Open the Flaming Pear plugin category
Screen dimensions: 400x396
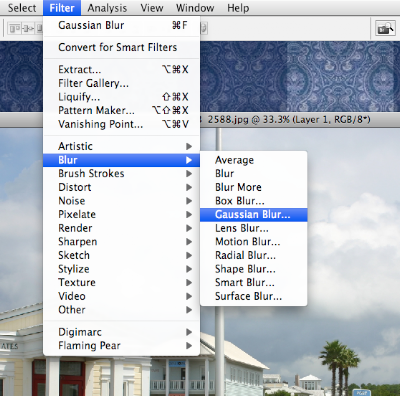tap(121, 346)
